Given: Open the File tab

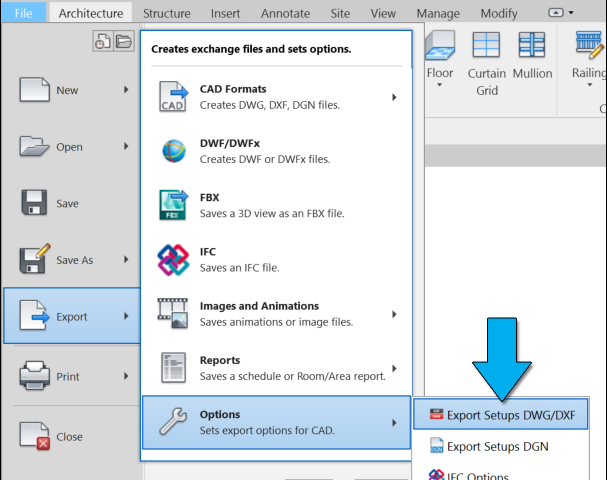Looking at the screenshot, I should [23, 13].
